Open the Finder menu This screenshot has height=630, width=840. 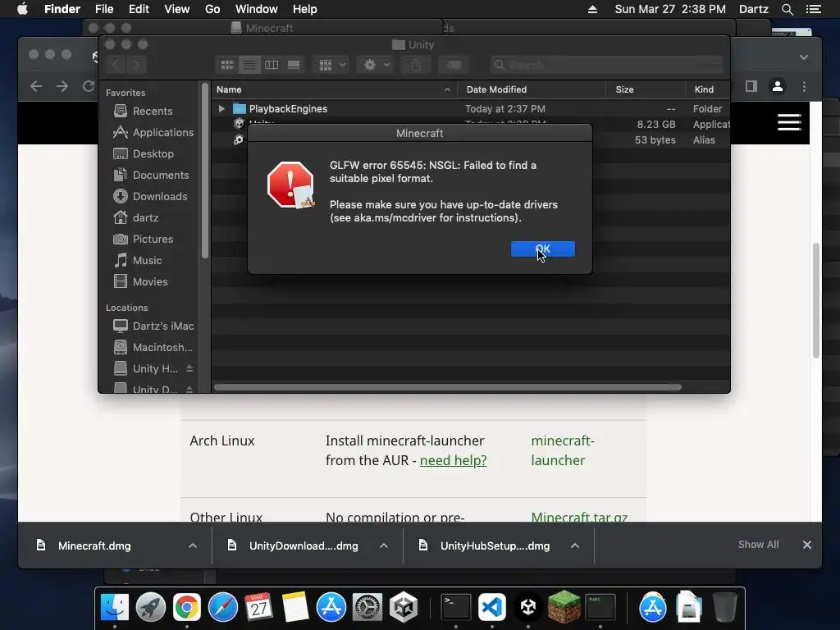(62, 9)
